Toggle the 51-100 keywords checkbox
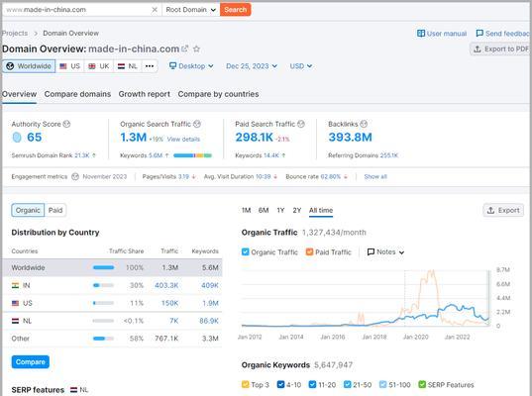Image resolution: width=532 pixels, height=396 pixels. (382, 384)
